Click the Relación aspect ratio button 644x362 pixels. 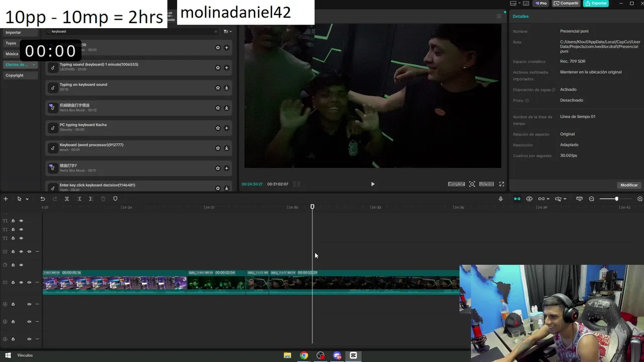point(486,184)
